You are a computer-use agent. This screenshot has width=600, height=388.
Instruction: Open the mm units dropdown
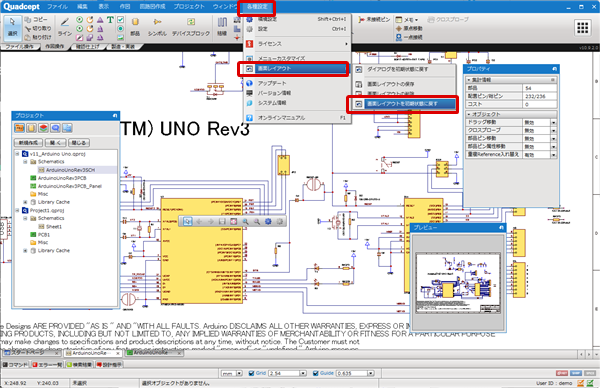tap(232, 373)
